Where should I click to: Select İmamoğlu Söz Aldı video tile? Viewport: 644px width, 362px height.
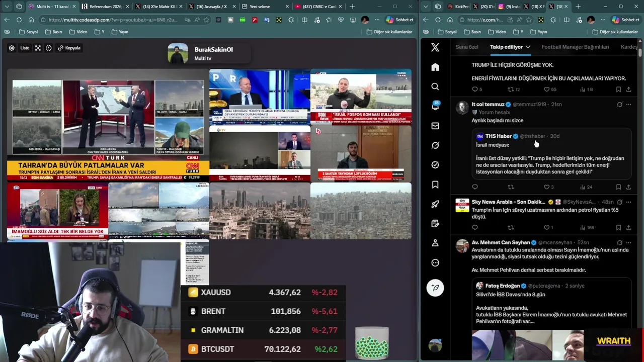[57, 211]
